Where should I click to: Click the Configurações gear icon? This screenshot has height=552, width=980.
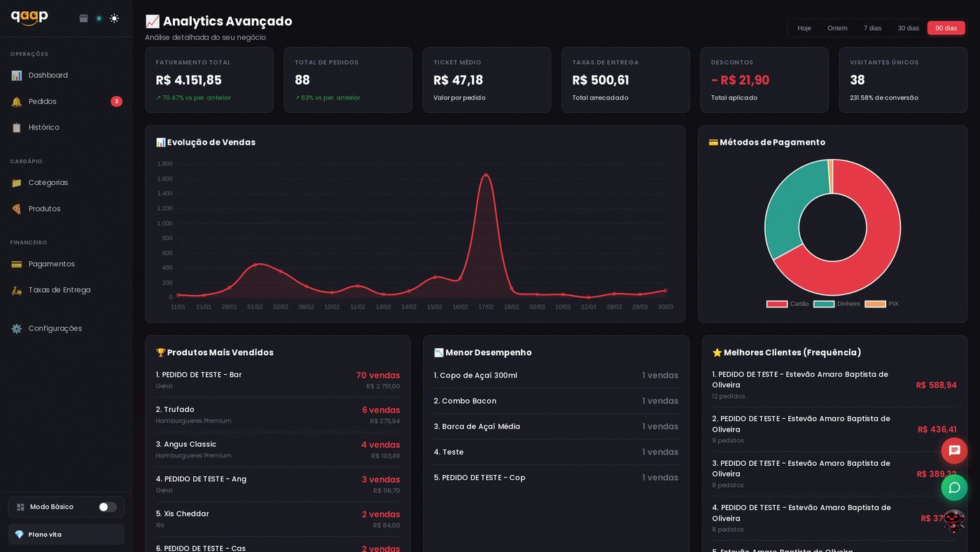[x=17, y=329]
